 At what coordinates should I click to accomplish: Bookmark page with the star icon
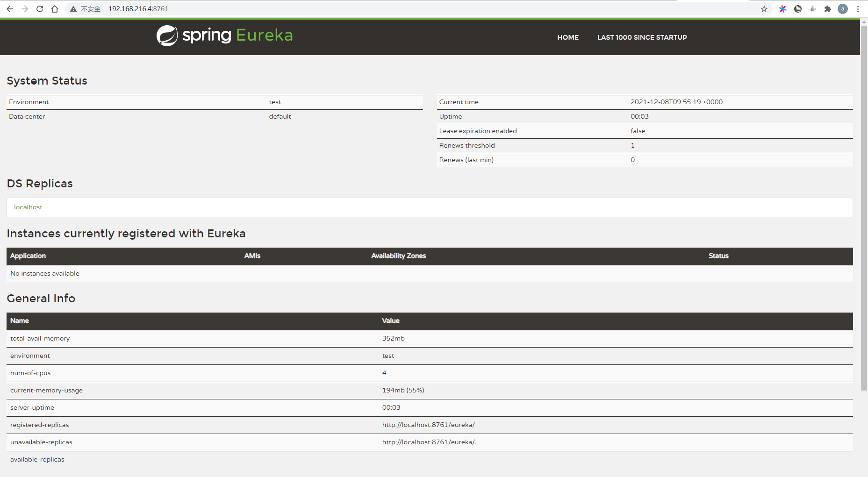764,9
